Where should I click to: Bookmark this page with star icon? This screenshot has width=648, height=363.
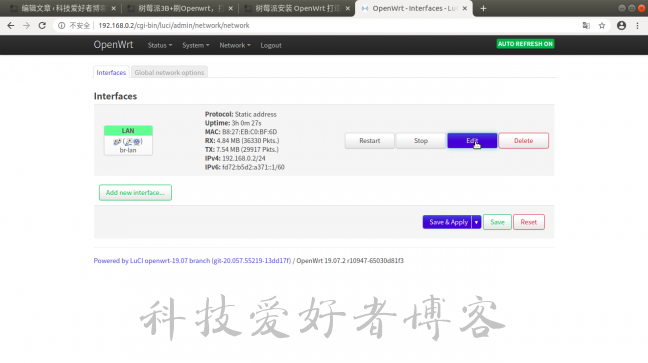coord(602,26)
